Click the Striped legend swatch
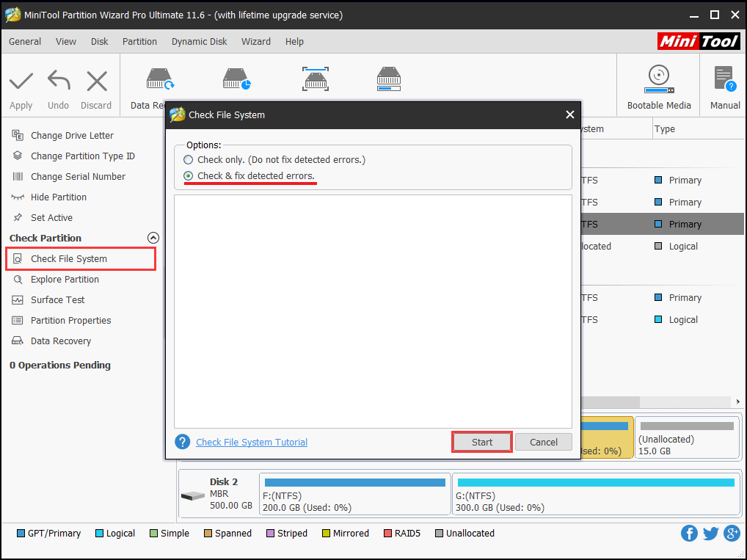 (x=270, y=534)
